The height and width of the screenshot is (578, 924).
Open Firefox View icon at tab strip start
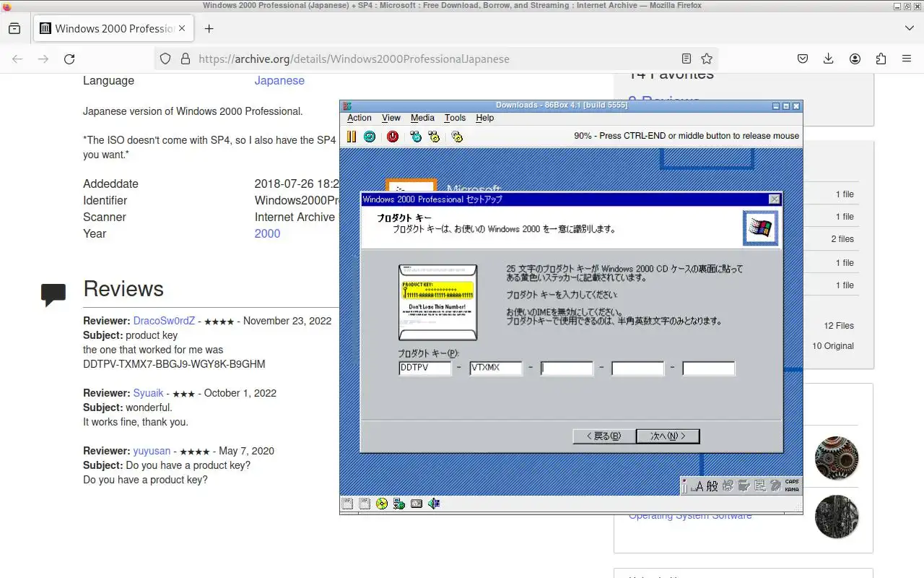(14, 29)
